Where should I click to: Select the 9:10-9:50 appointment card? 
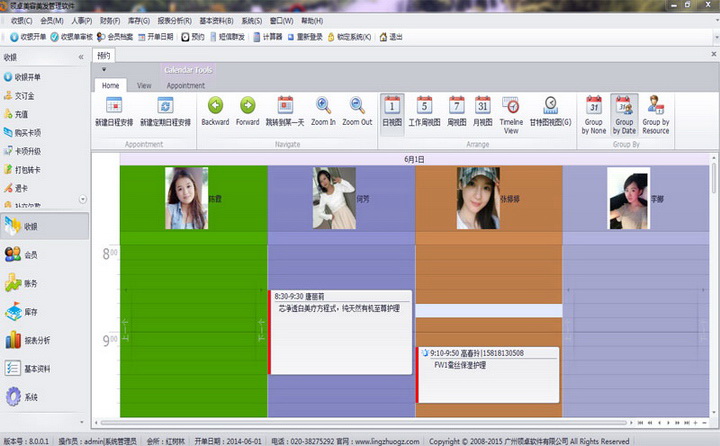tap(488, 375)
